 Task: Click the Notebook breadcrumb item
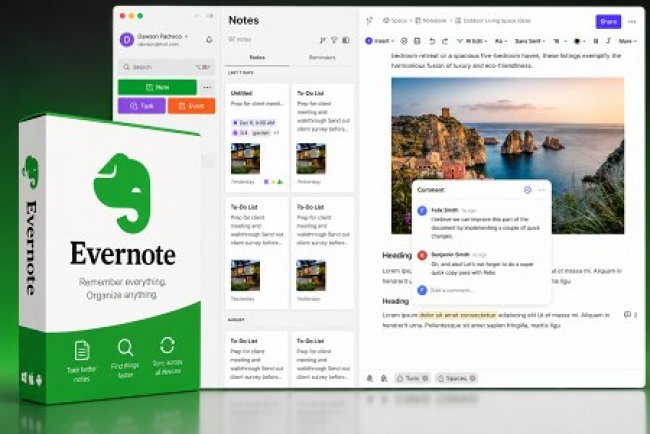pos(431,20)
